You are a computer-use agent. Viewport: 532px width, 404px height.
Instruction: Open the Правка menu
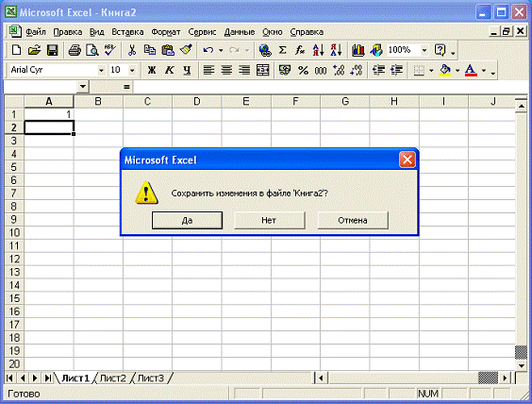68,32
